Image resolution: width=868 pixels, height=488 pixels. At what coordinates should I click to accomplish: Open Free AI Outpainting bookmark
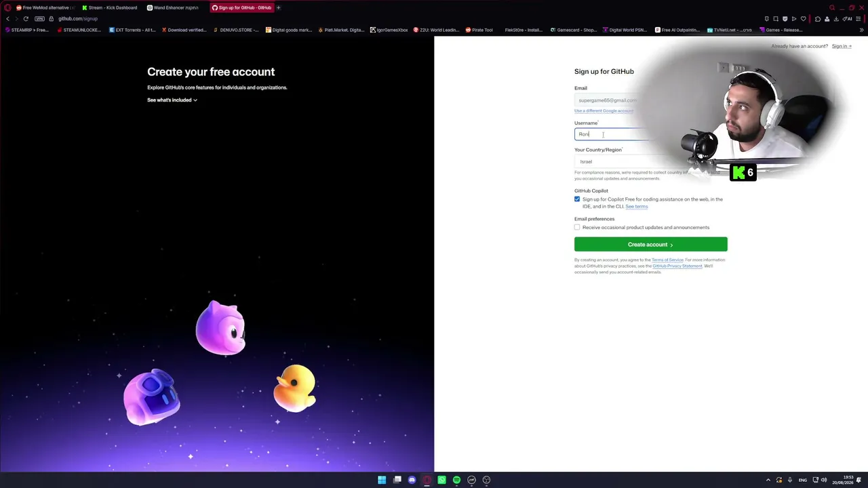coord(677,30)
